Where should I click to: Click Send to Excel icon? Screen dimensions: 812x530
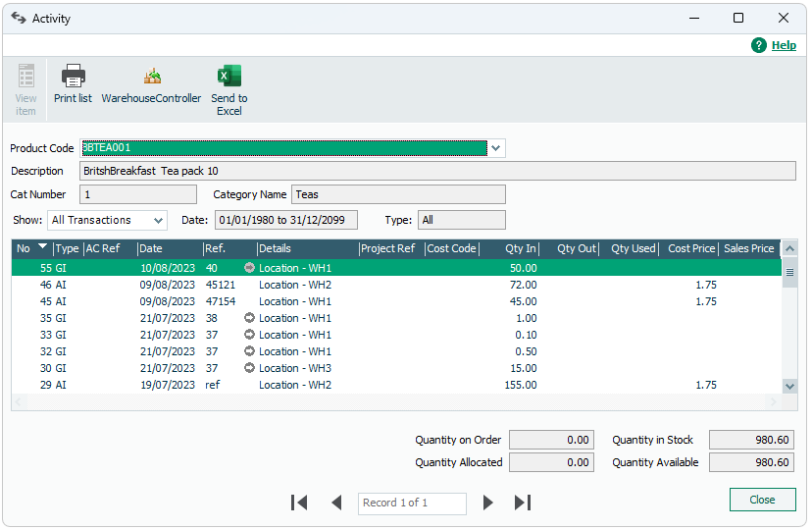228,77
